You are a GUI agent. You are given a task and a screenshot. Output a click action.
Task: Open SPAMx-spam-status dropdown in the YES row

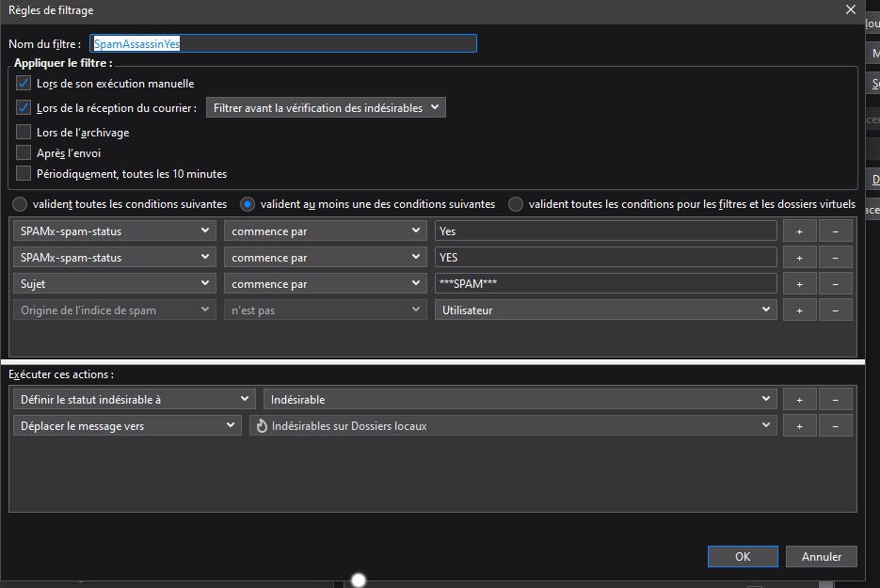coord(115,258)
